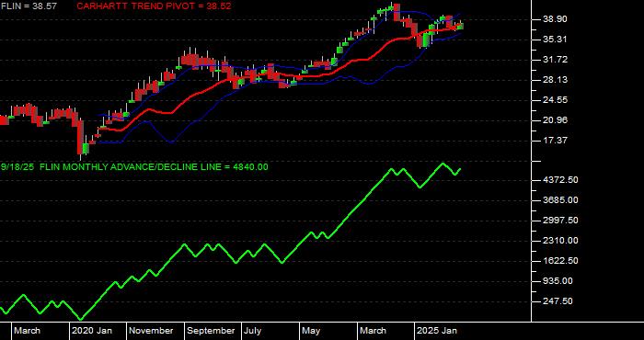Click the March label at the far left of the time axis
The image size is (644, 340).
point(27,331)
